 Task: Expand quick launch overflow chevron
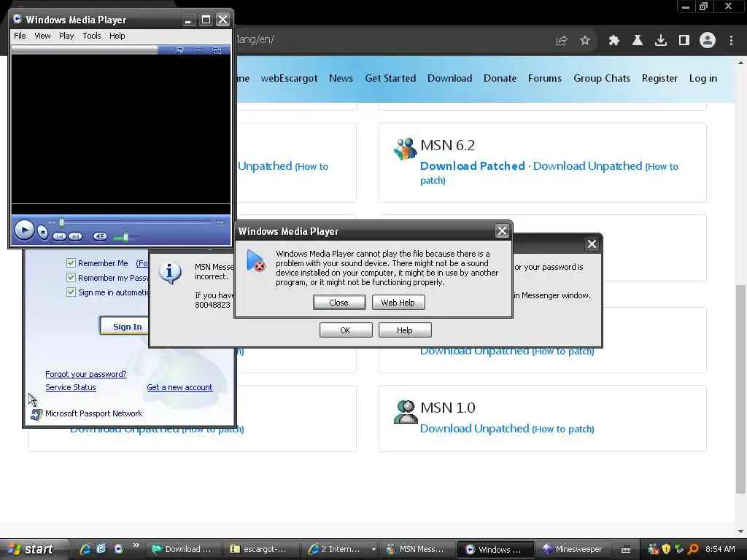pos(136,545)
